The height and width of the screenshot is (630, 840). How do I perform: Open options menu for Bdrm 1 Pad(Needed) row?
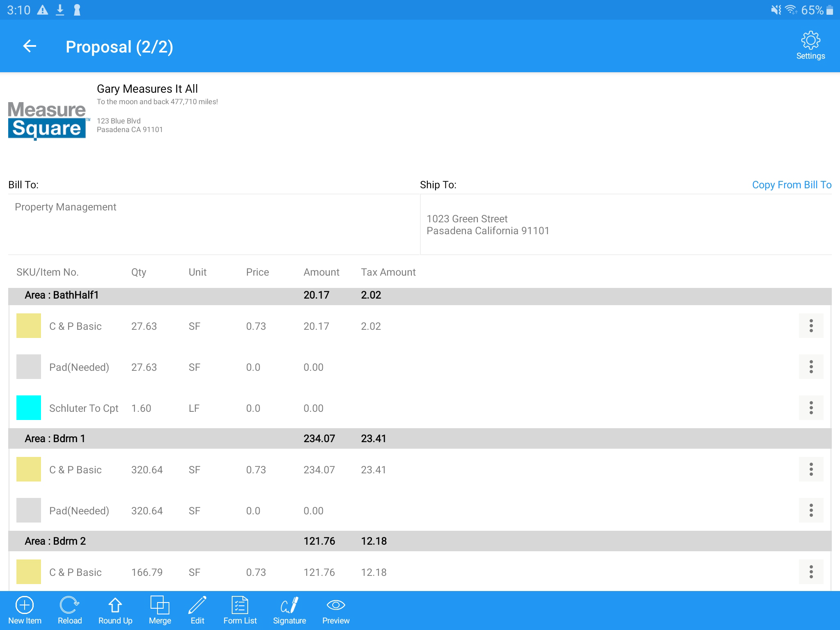(x=811, y=510)
